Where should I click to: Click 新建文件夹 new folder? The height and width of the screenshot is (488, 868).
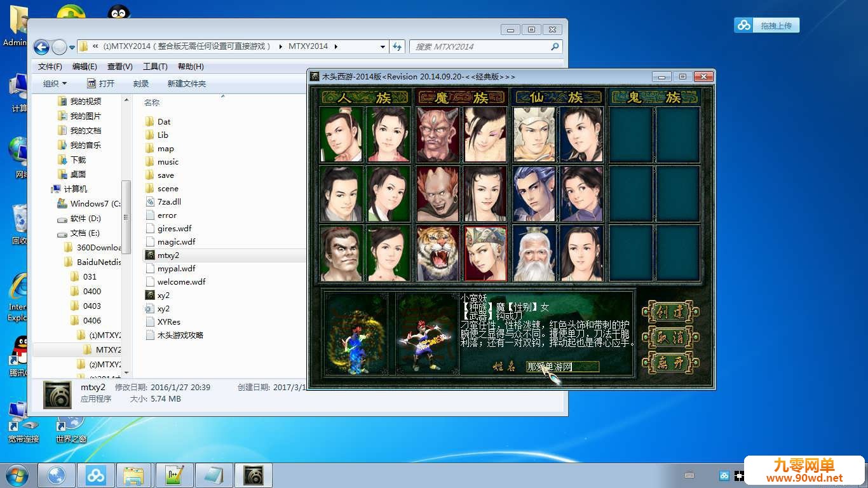tap(187, 83)
